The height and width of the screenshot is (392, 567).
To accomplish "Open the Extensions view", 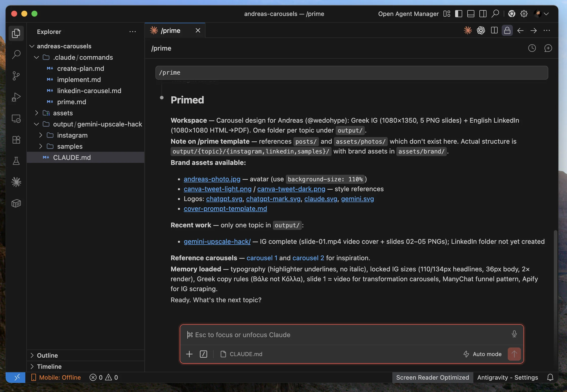I will point(16,140).
